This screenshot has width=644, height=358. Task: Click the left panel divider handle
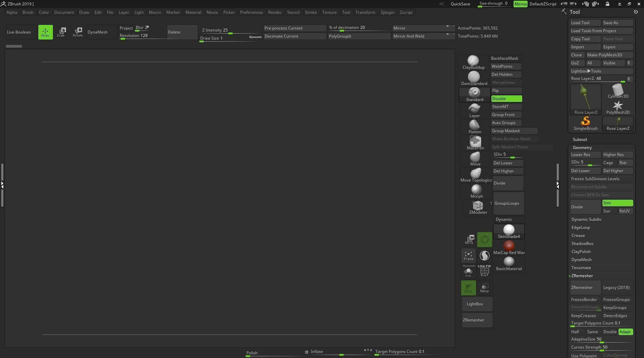pos(2,185)
